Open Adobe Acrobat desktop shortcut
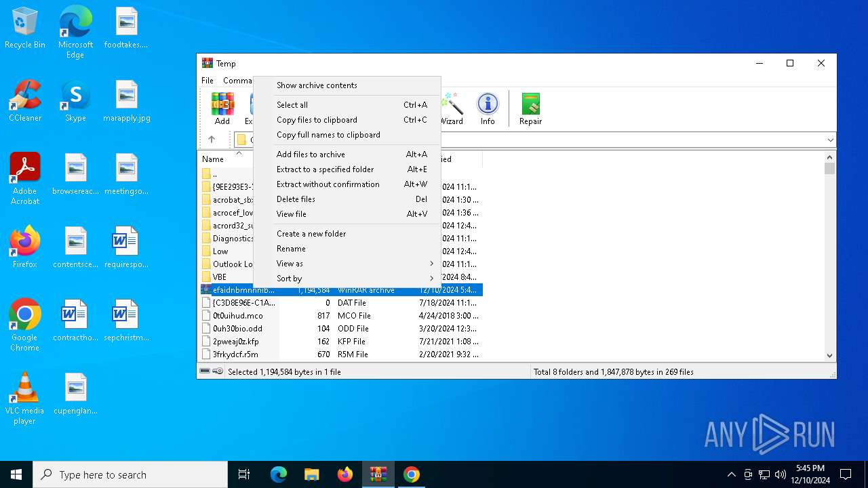868x488 pixels. click(25, 179)
